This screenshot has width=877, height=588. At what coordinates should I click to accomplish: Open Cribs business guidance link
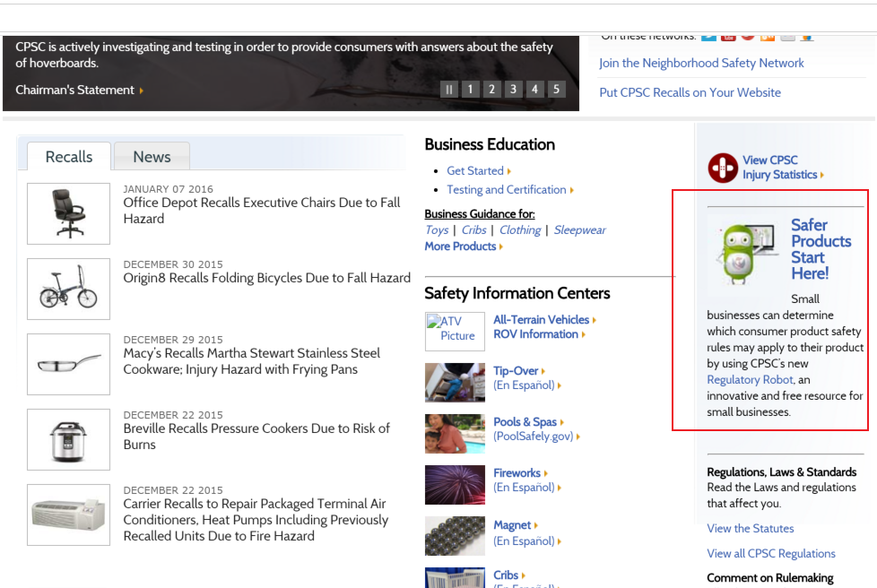[x=473, y=230]
